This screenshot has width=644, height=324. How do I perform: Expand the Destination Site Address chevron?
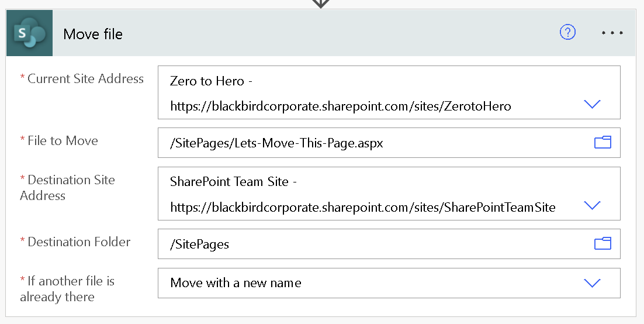(592, 205)
